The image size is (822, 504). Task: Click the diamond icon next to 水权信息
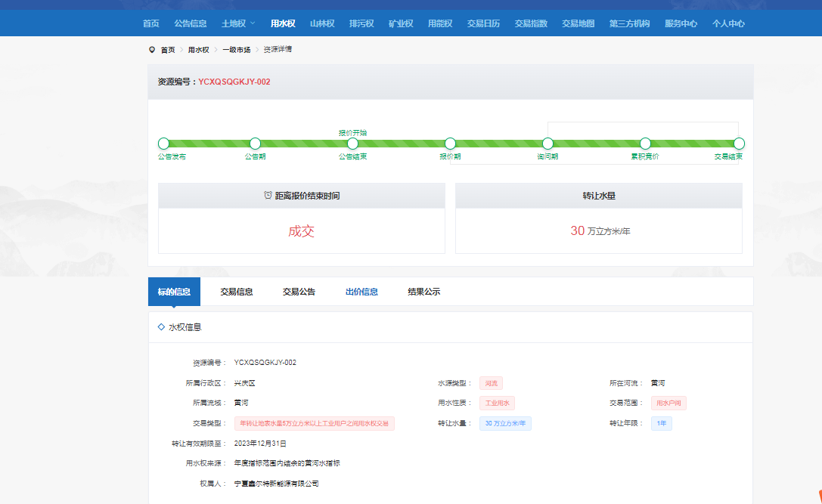161,327
